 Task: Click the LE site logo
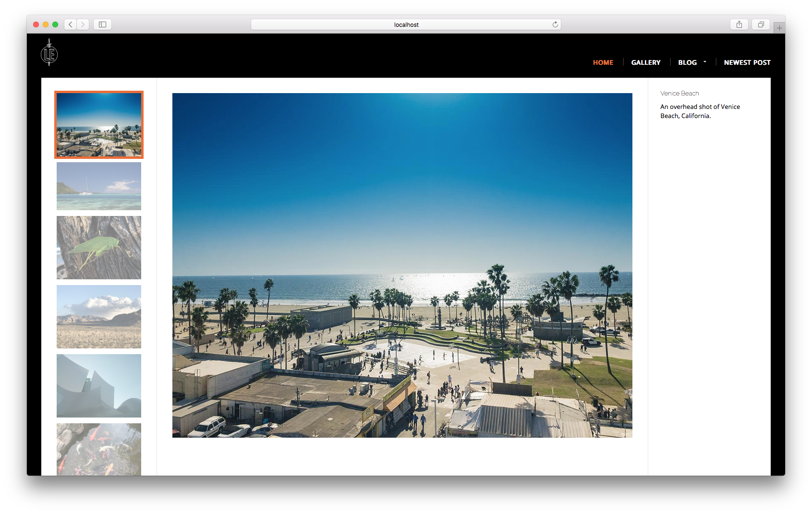tap(49, 53)
